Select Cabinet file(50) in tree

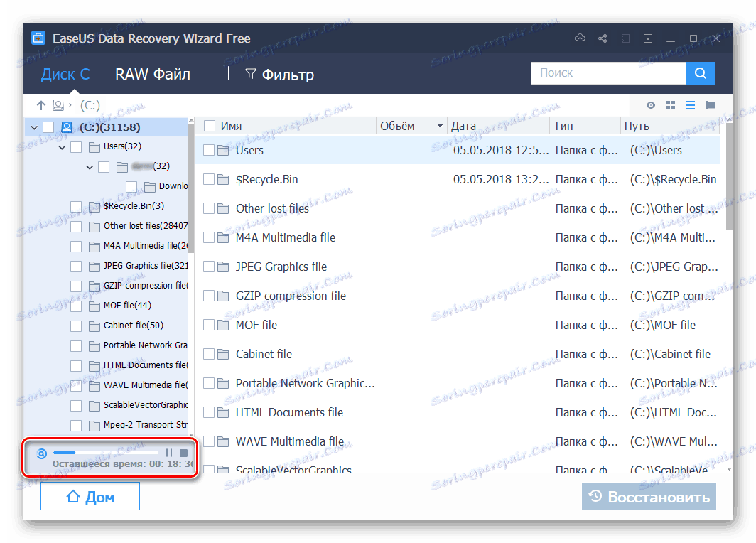tap(134, 326)
